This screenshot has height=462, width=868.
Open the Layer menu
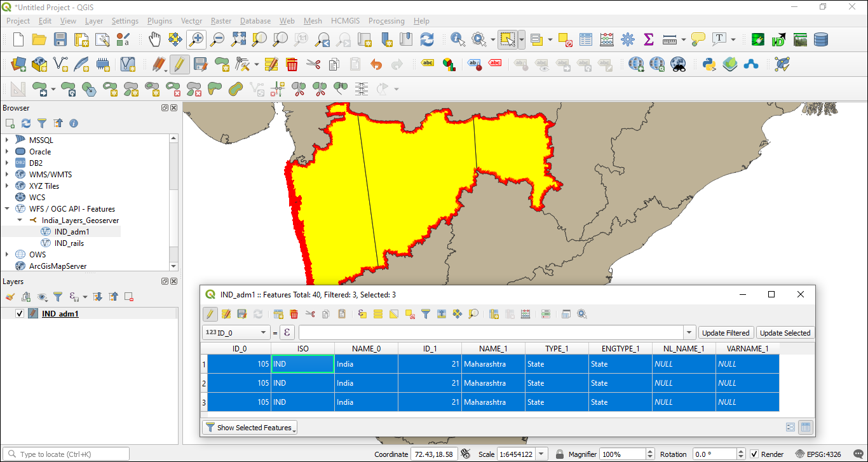94,21
